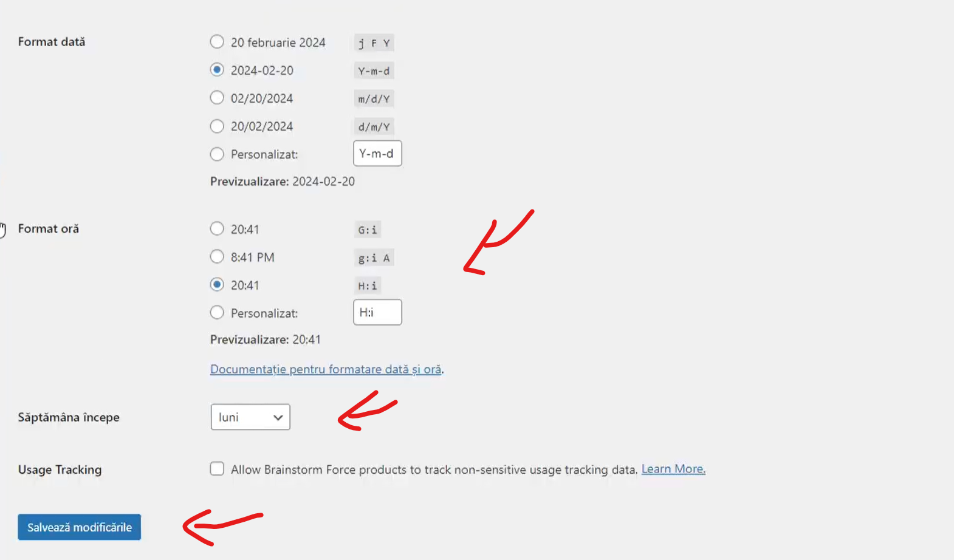Pick the 20/02/2024 date format radio
Viewport: 954px width, 560px height.
217,126
